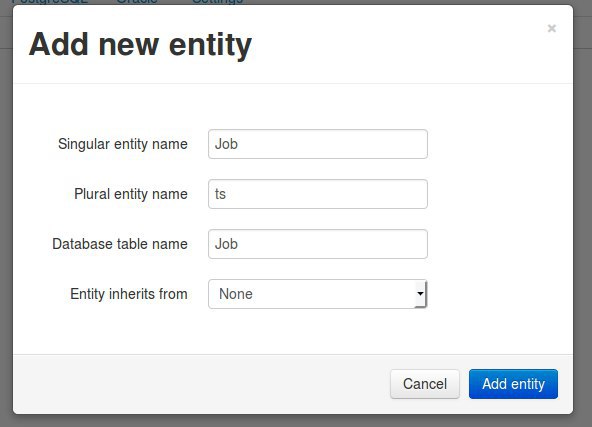This screenshot has width=592, height=427.
Task: Select the Database table name field
Action: point(318,244)
